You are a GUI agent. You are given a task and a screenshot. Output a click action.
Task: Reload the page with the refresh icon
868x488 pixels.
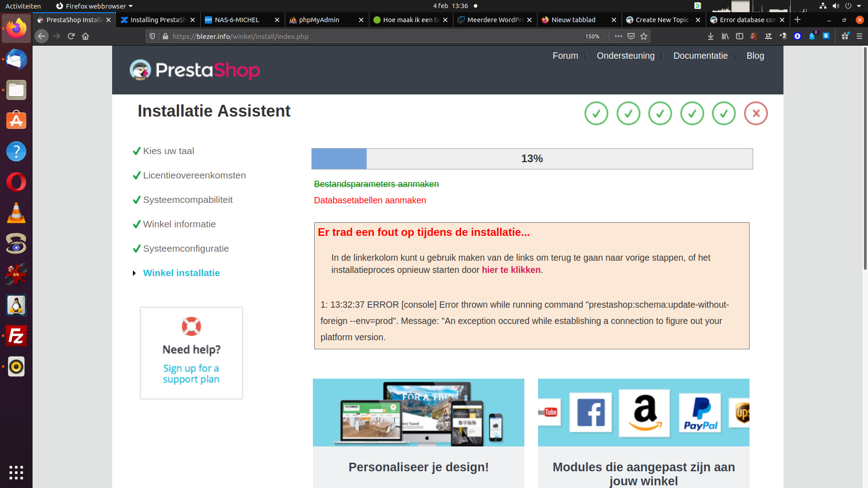pos(71,36)
